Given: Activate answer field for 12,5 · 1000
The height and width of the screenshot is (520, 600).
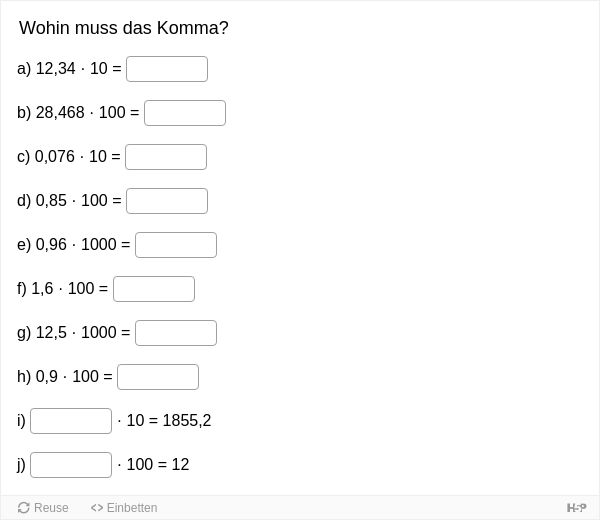Looking at the screenshot, I should pos(176,333).
